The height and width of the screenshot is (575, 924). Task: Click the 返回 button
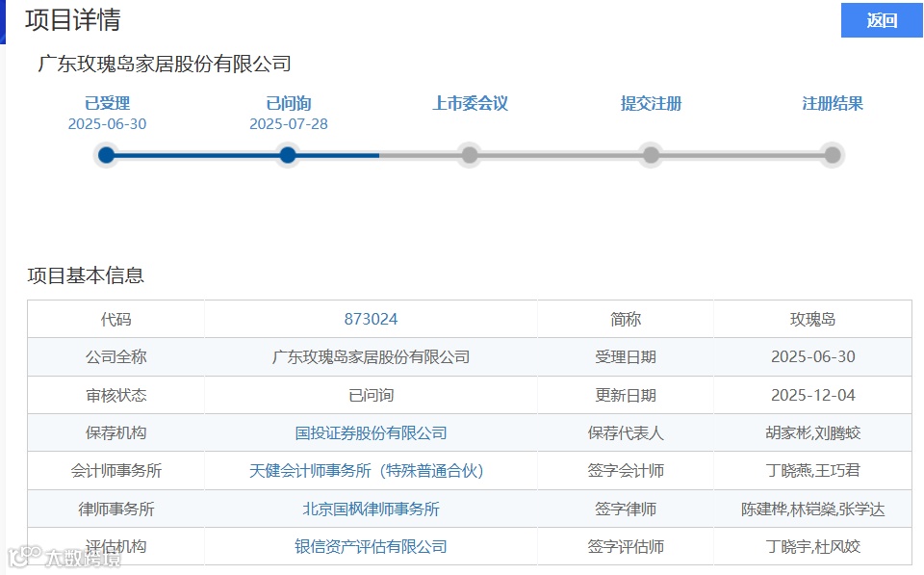click(882, 20)
